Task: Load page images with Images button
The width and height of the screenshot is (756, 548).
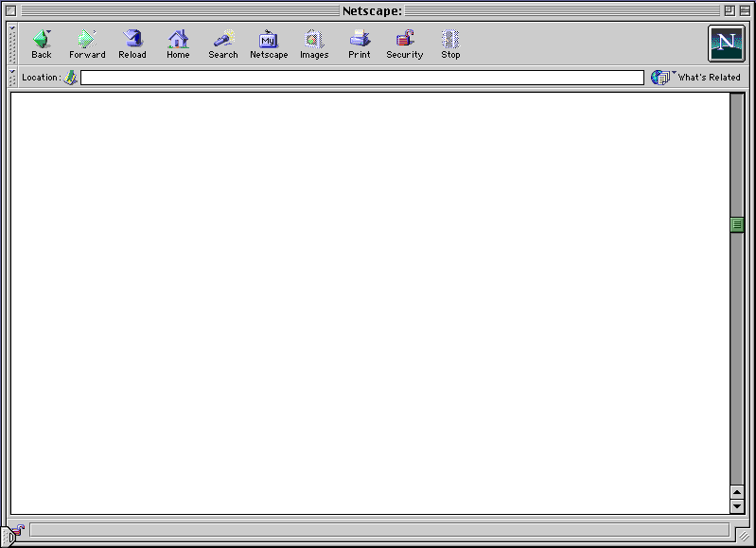Action: pos(314,44)
